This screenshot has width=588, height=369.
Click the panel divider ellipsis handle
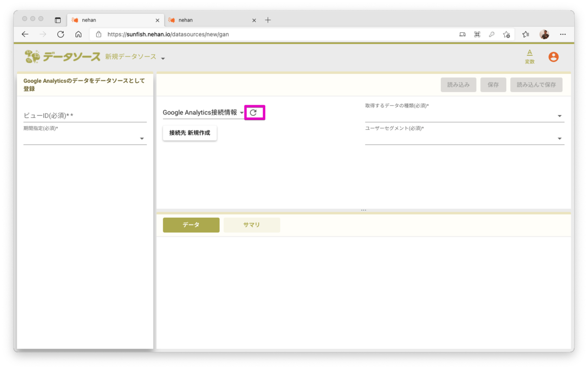(x=364, y=209)
